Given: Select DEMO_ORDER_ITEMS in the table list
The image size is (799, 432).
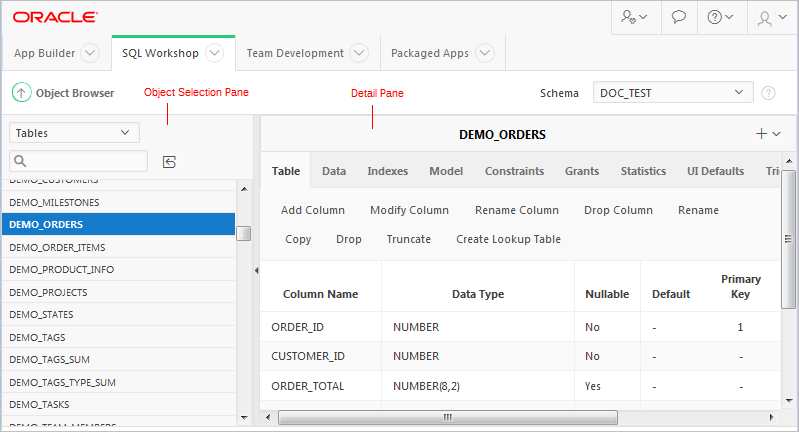Looking at the screenshot, I should point(57,247).
